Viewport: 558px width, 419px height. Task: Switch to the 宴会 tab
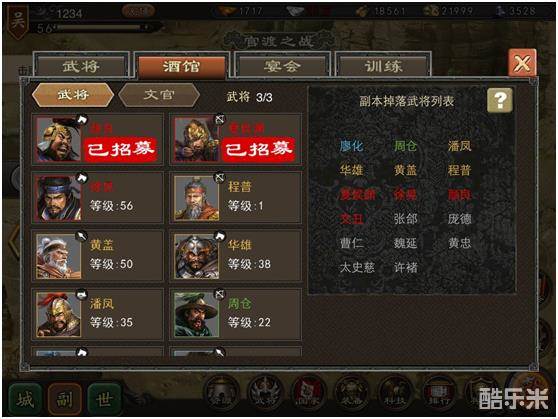(x=282, y=66)
